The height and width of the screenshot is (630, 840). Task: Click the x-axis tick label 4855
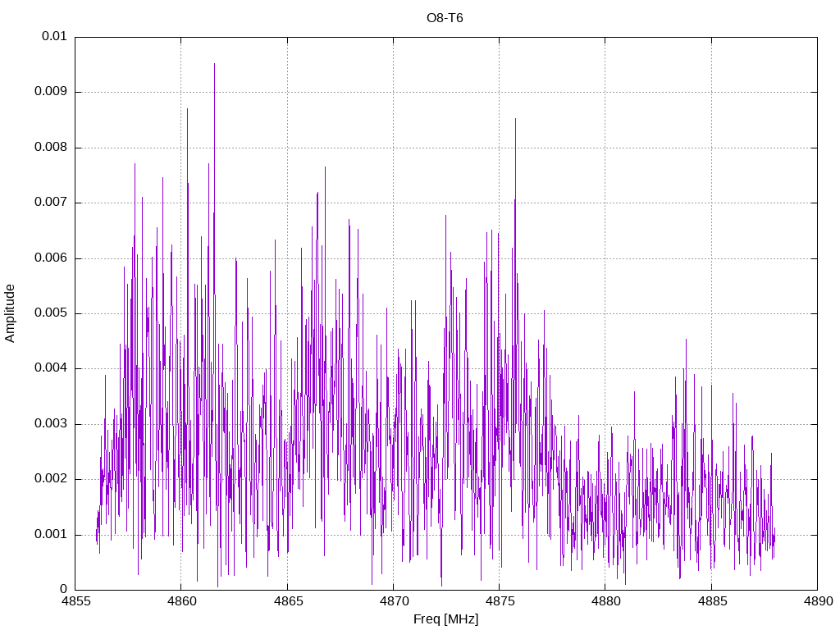pos(75,601)
